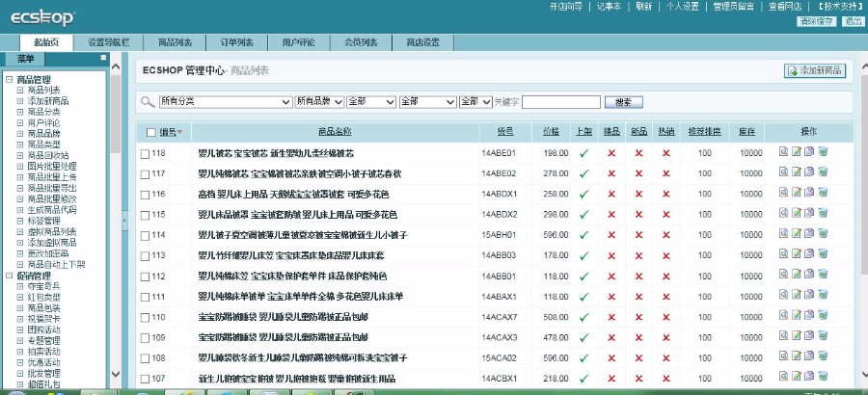This screenshot has height=395, width=868.
Task: Click the sort arrow next to 编号
Action: pos(180,132)
